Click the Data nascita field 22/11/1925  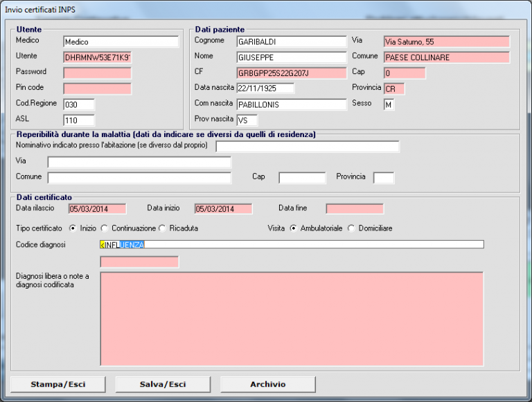click(x=266, y=88)
